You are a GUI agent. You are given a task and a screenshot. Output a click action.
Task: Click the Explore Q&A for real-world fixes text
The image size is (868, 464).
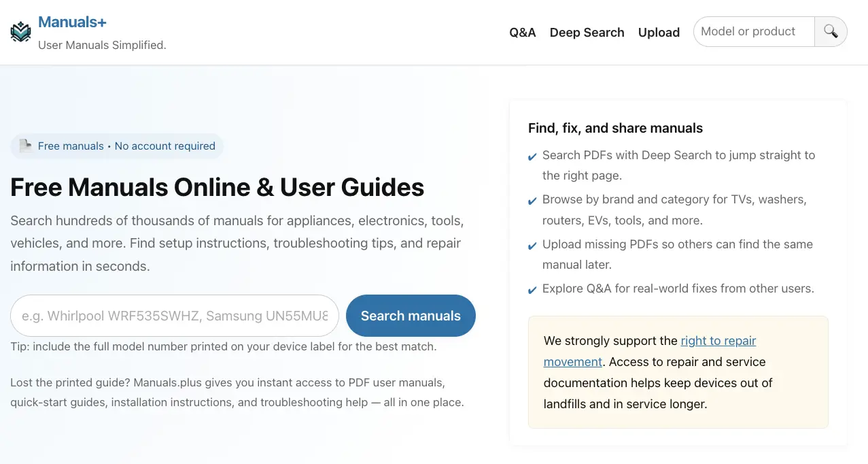click(x=678, y=288)
